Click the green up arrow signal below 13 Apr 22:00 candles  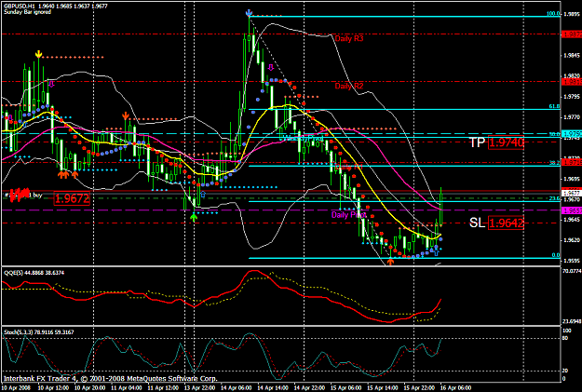(x=194, y=217)
